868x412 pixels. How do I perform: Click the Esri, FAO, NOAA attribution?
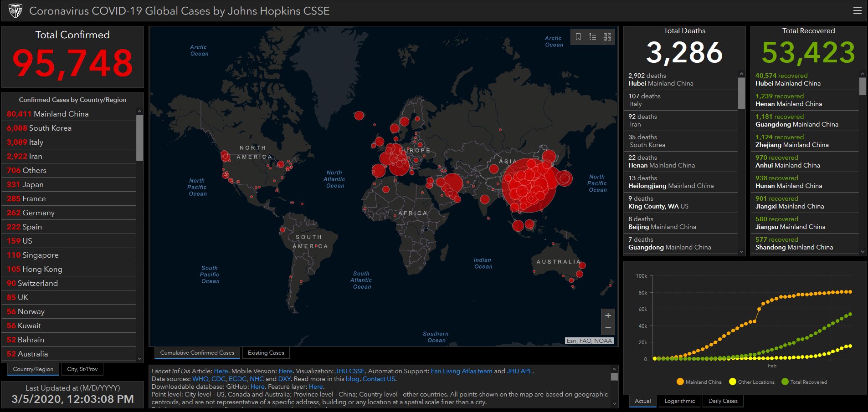[590, 341]
